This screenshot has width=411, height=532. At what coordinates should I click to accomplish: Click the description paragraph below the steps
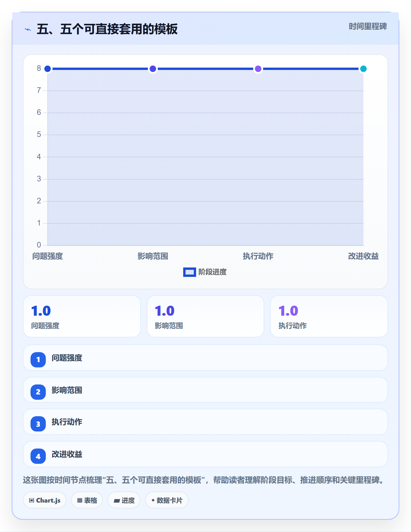point(204,480)
